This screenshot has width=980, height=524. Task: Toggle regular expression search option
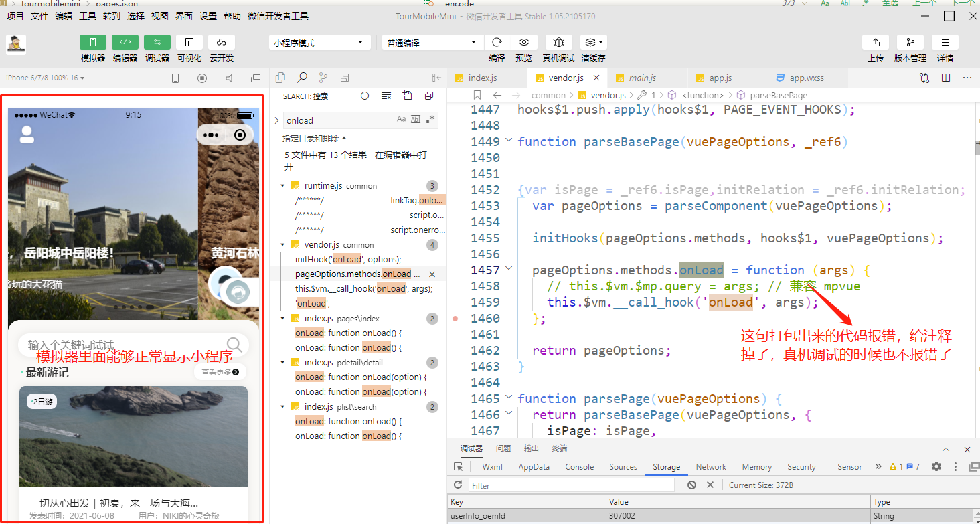tap(430, 119)
